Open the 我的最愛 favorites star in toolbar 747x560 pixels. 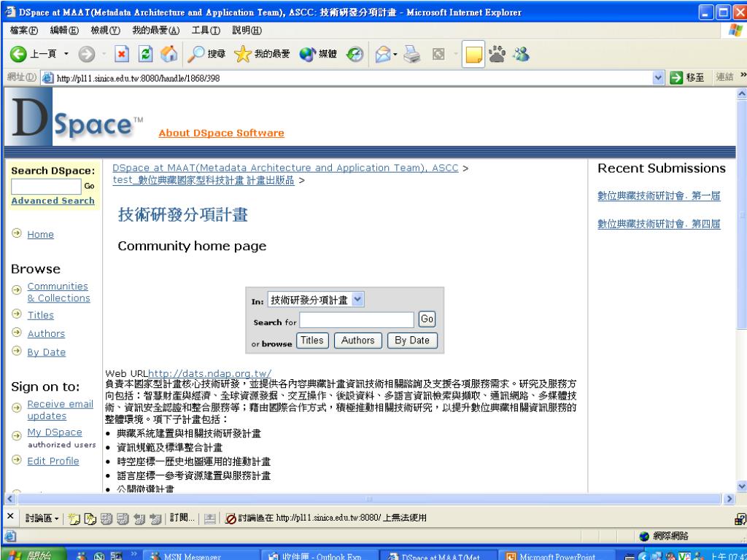pyautogui.click(x=262, y=54)
